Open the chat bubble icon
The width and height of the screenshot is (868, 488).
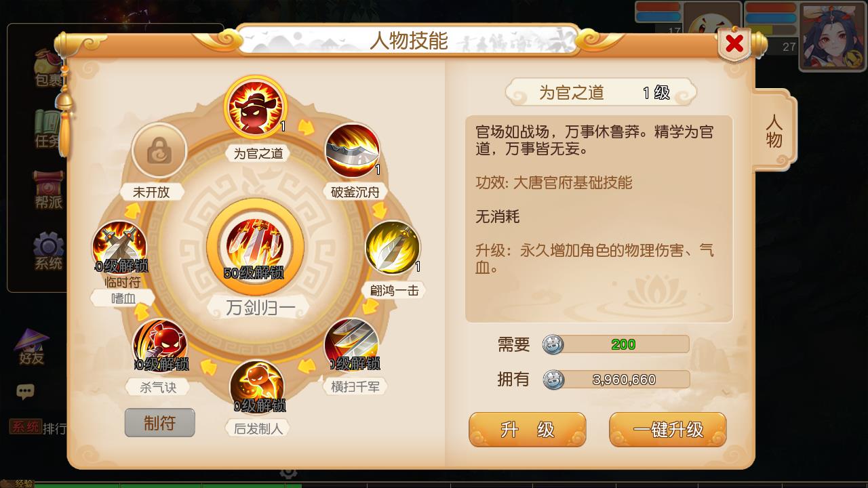pyautogui.click(x=26, y=391)
